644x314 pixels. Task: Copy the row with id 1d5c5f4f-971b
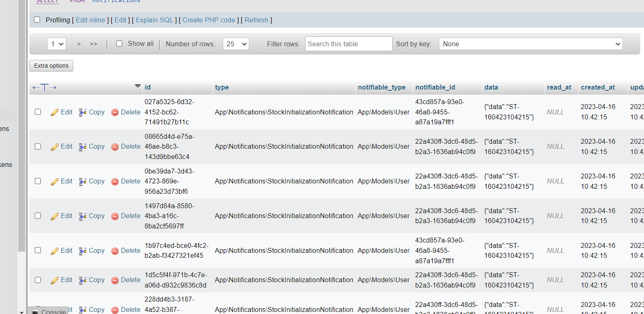91,280
